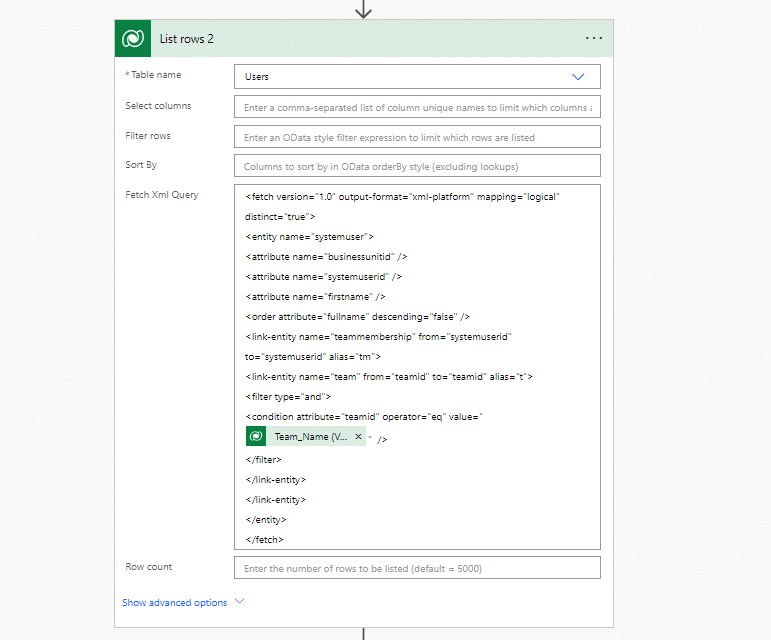This screenshot has width=771, height=640.
Task: Expand advanced options chevron
Action: 239,601
